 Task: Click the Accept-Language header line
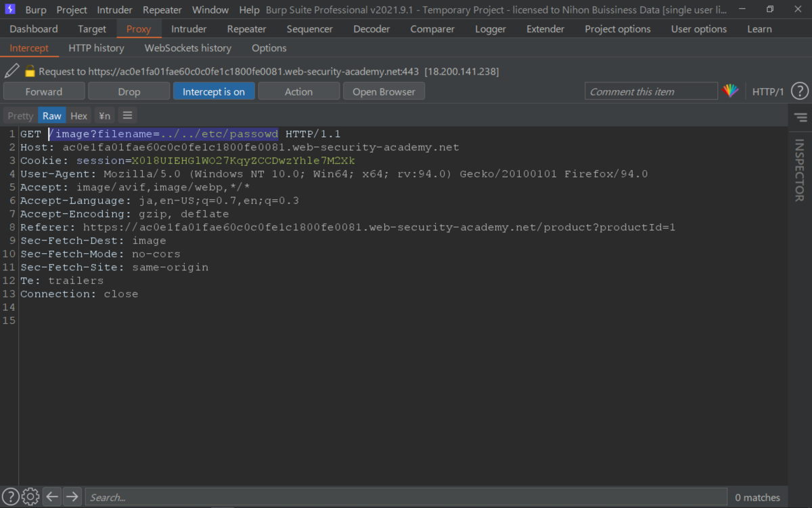[x=160, y=200]
